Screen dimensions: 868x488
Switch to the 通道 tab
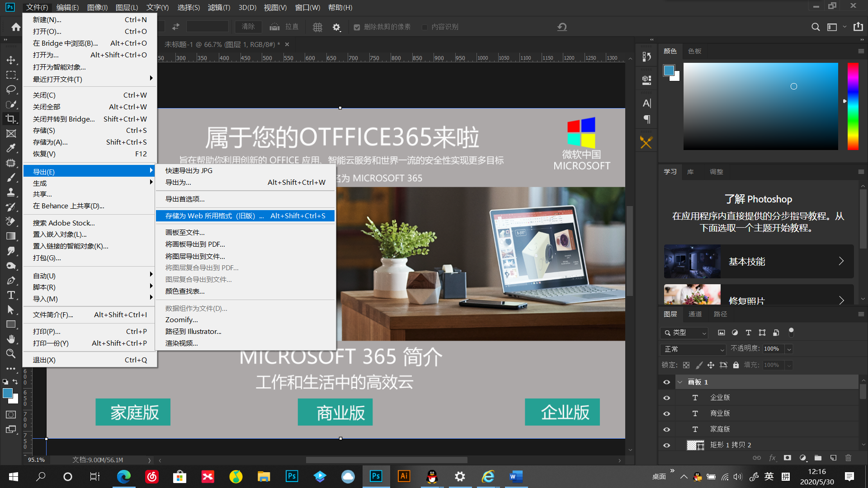point(695,314)
